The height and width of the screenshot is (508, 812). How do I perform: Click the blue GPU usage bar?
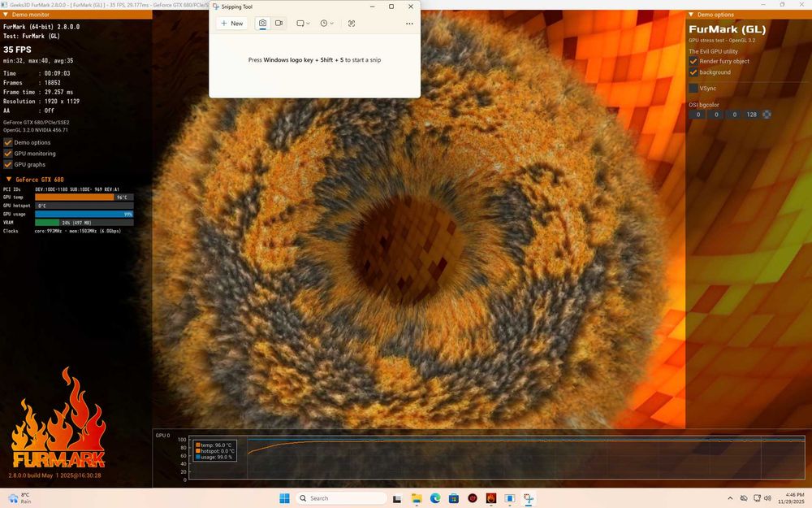pos(84,214)
